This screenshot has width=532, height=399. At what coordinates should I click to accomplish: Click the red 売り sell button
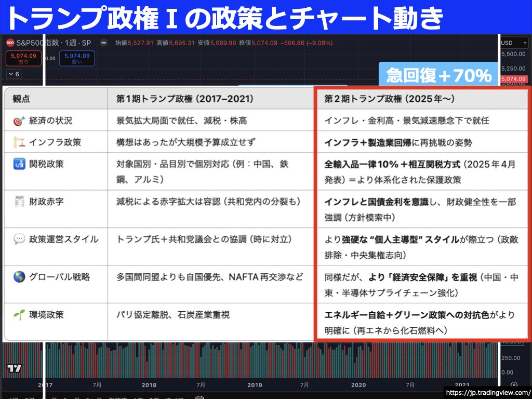(23, 58)
